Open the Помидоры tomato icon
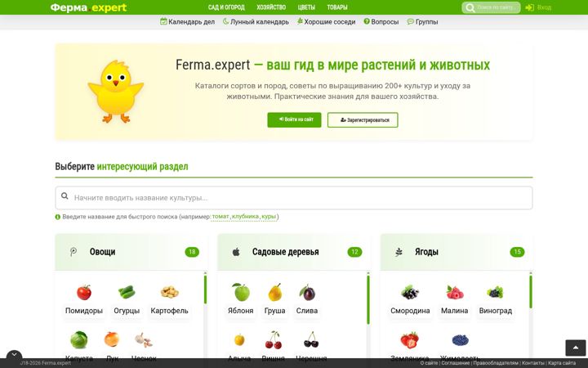The width and height of the screenshot is (588, 368). [x=84, y=292]
